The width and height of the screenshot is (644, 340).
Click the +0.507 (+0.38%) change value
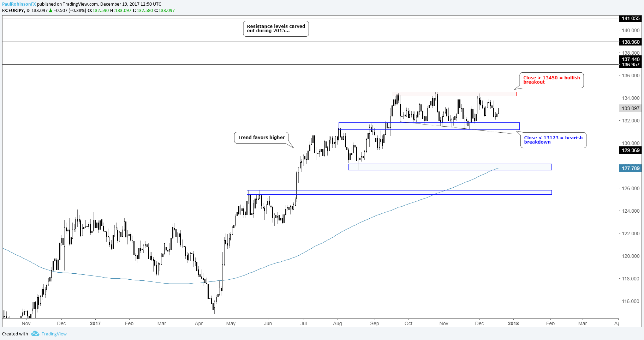pyautogui.click(x=70, y=11)
